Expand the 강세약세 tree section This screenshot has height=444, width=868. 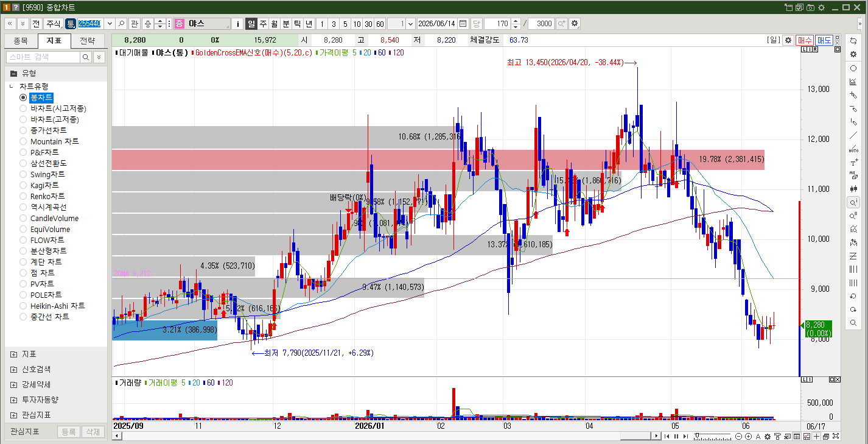pos(13,384)
